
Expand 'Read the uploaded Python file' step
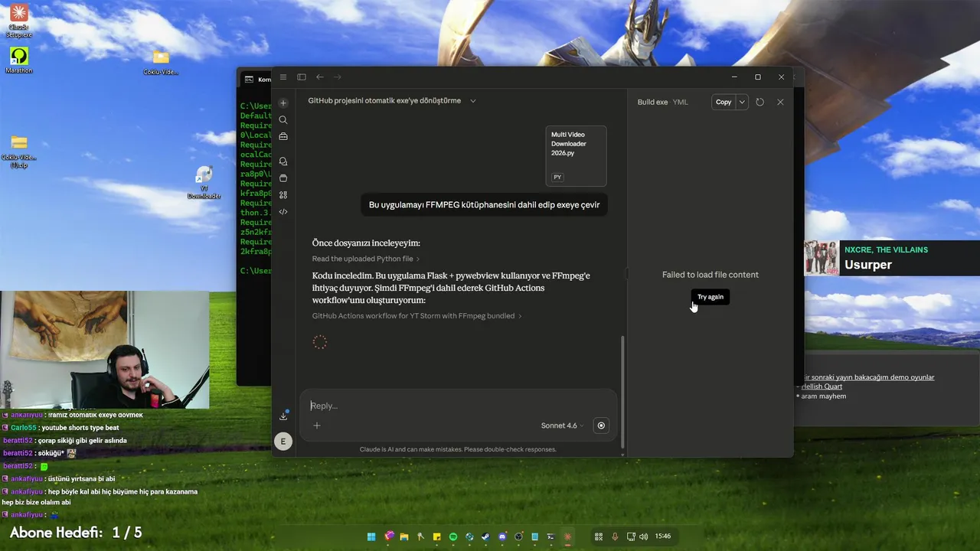(366, 259)
